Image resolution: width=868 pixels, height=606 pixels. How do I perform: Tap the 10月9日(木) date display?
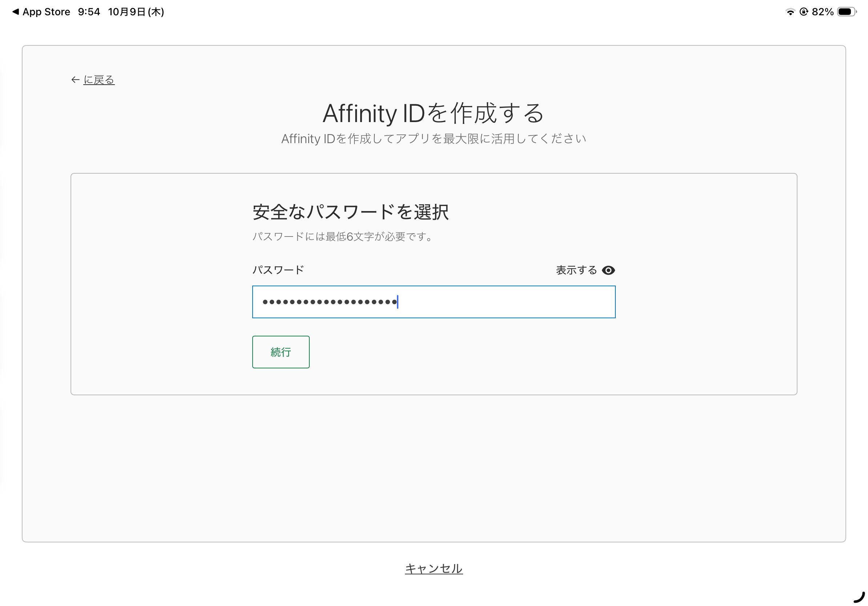coord(136,12)
